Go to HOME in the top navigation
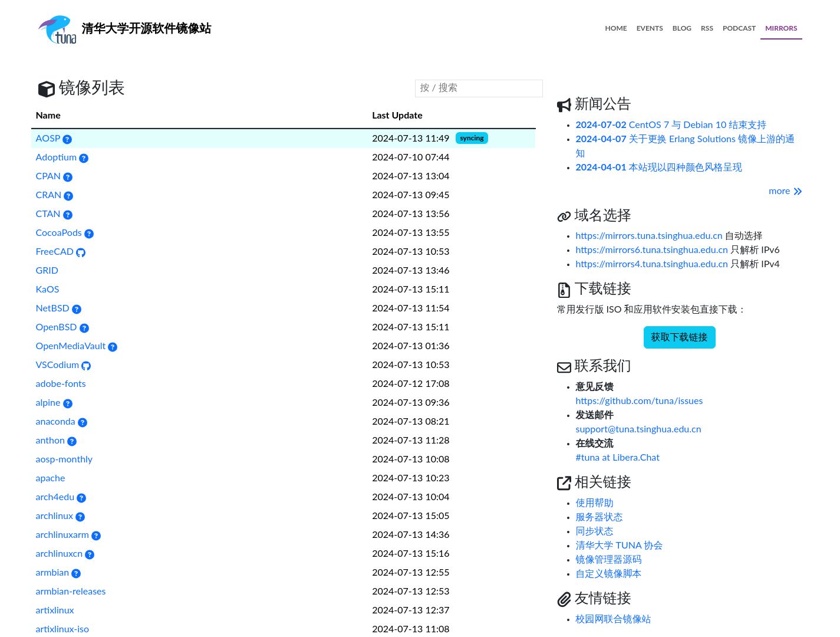The image size is (840, 637). pos(616,28)
